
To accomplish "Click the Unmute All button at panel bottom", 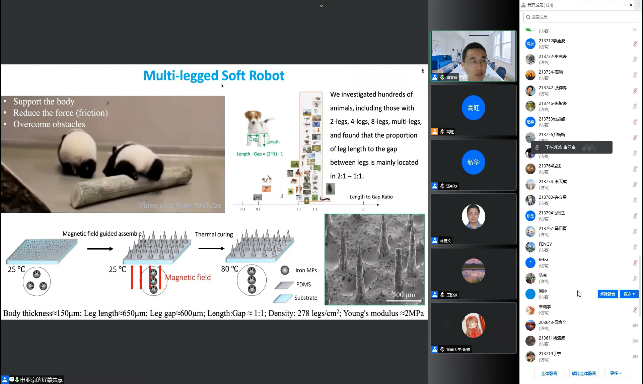I will point(584,373).
